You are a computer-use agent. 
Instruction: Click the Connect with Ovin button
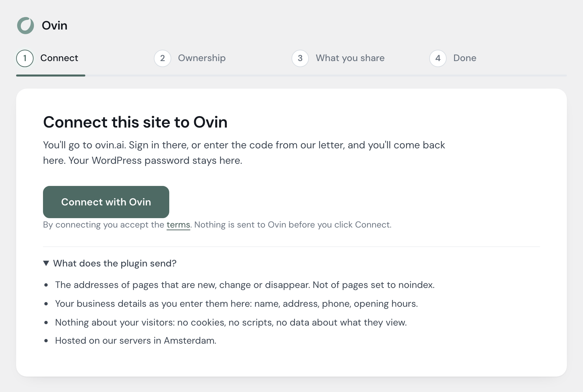pyautogui.click(x=106, y=202)
